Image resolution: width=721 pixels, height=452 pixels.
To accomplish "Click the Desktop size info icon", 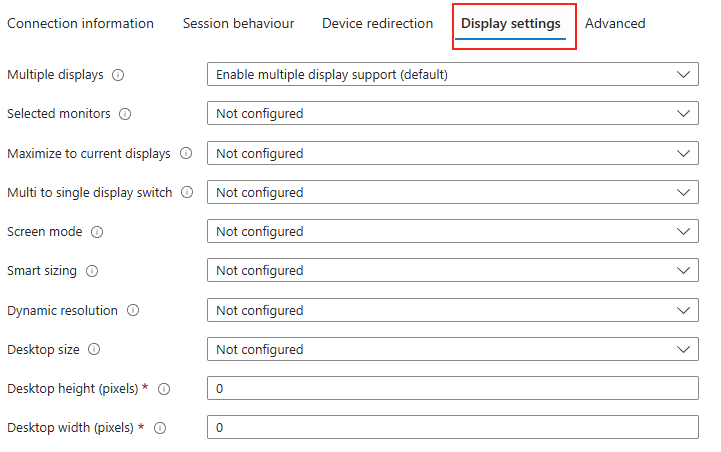I will coord(94,349).
